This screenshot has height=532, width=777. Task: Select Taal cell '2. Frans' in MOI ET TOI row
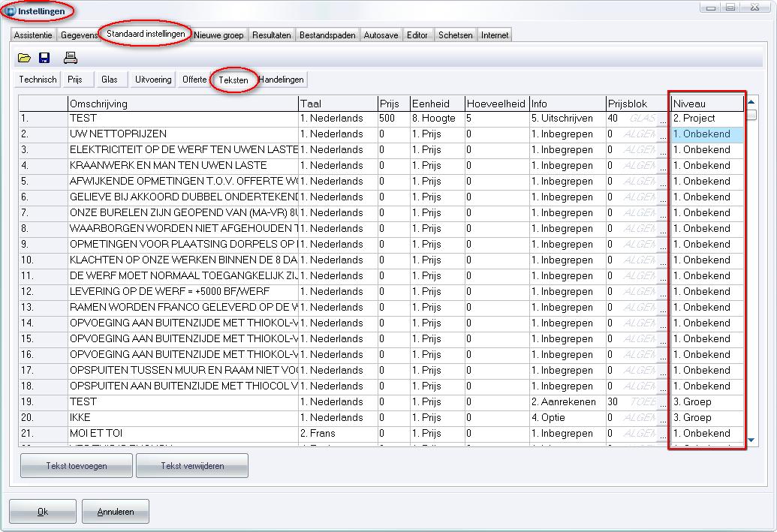coord(338,434)
